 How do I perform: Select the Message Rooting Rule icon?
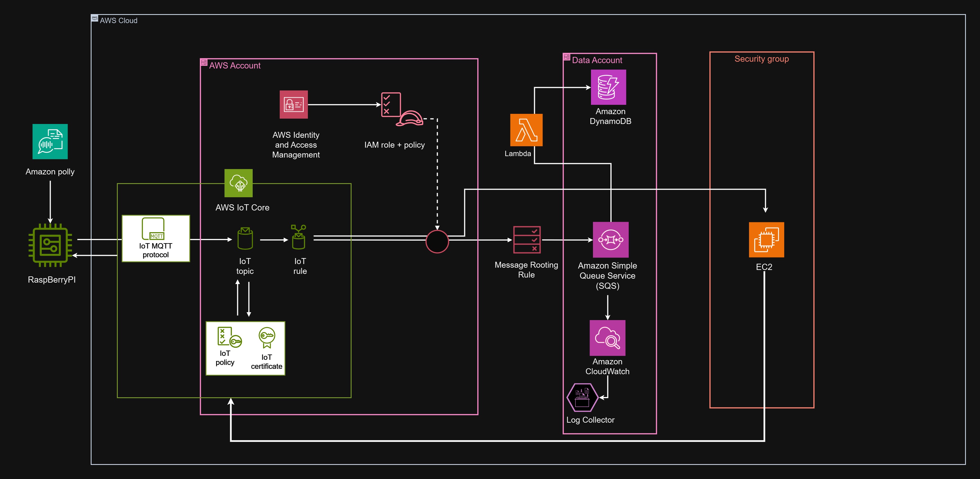coord(527,240)
